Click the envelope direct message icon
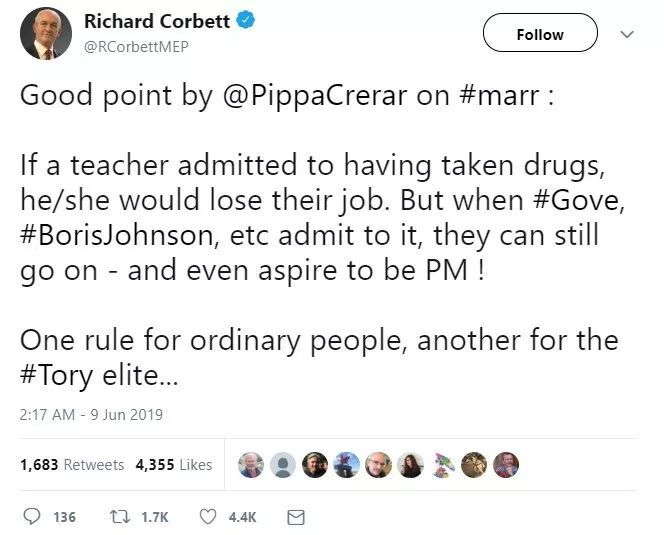The height and width of the screenshot is (535, 664). (x=295, y=517)
